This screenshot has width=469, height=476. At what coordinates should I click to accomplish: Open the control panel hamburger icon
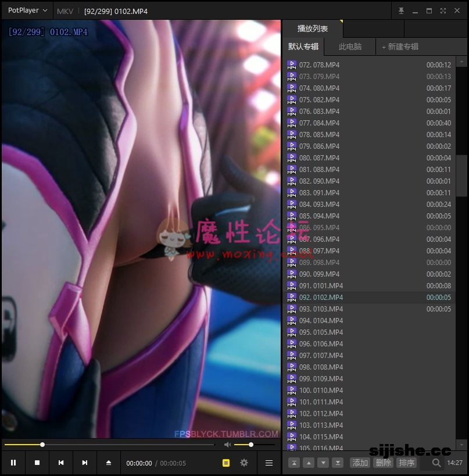pos(268,463)
